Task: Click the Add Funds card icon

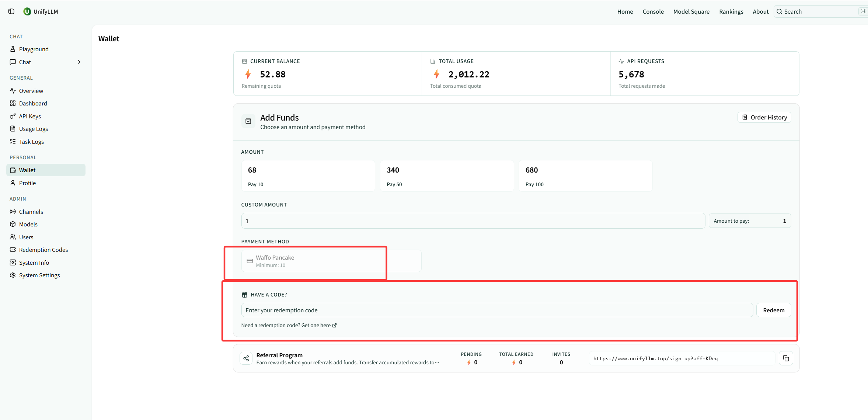Action: click(248, 121)
